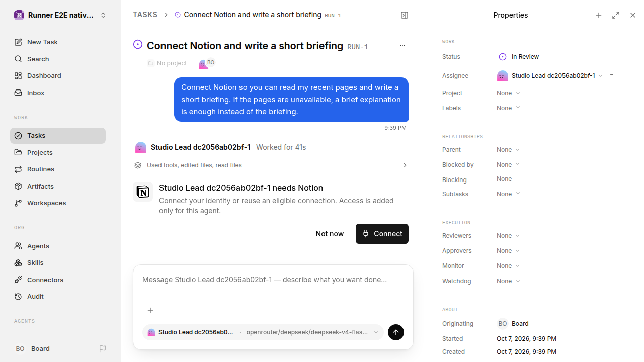Add attachment with the plus icon

(150, 310)
